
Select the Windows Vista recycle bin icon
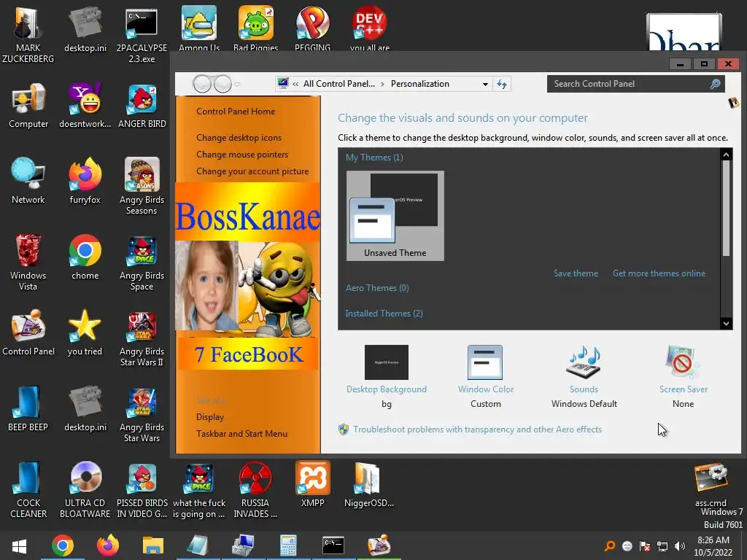click(28, 262)
